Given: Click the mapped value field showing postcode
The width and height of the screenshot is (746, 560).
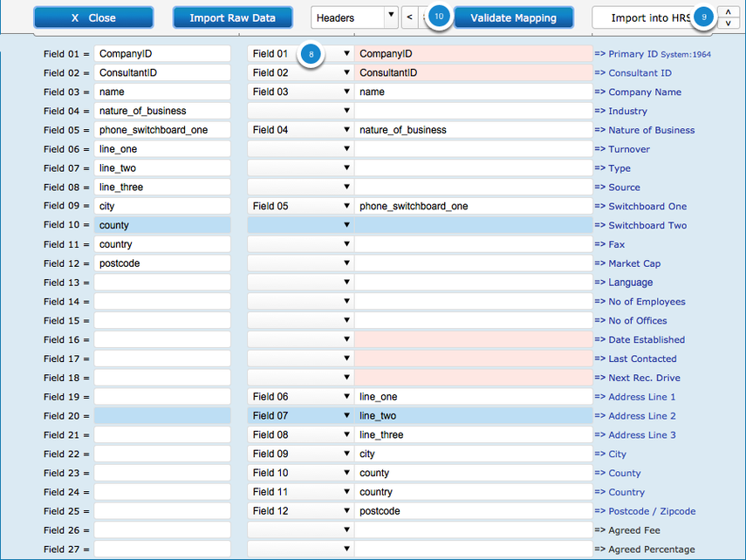Looking at the screenshot, I should [474, 511].
